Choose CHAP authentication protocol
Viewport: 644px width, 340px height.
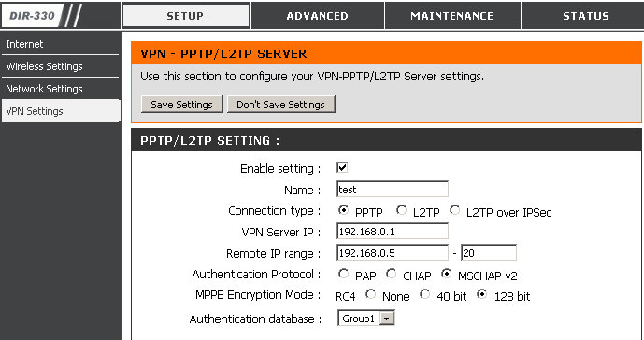tap(392, 274)
